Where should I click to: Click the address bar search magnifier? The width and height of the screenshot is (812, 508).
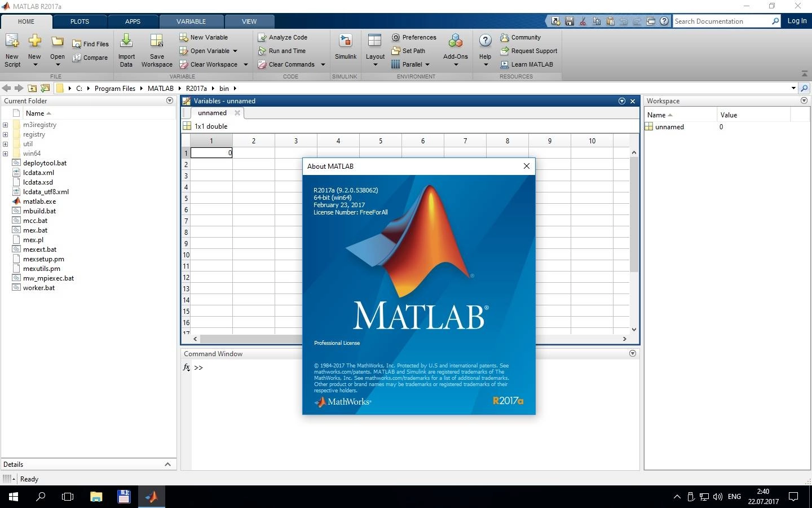(805, 88)
